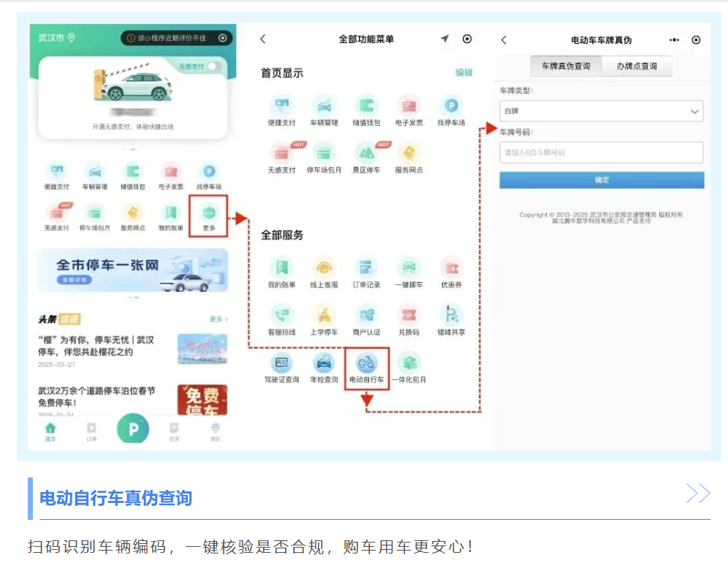Switch to 办牌点查询 tab
Image resolution: width=728 pixels, height=582 pixels.
click(636, 66)
